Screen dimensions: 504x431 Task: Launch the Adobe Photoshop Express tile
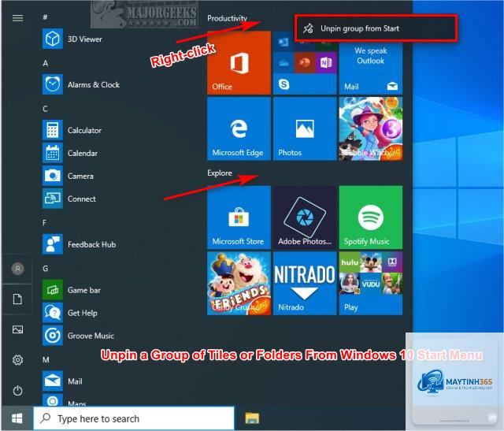305,217
